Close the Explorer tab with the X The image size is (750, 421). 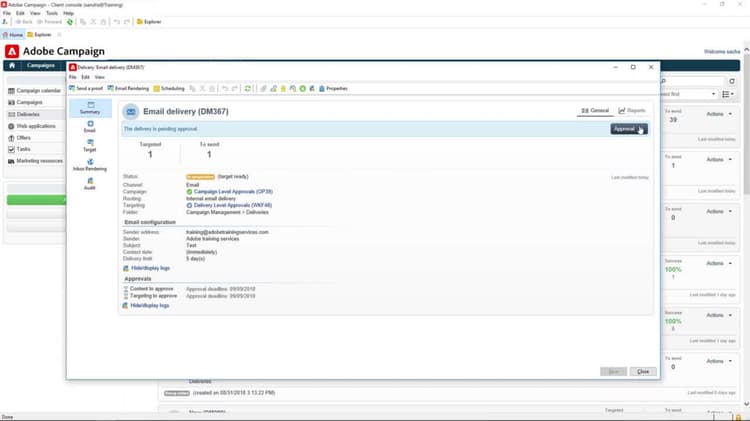click(x=59, y=35)
